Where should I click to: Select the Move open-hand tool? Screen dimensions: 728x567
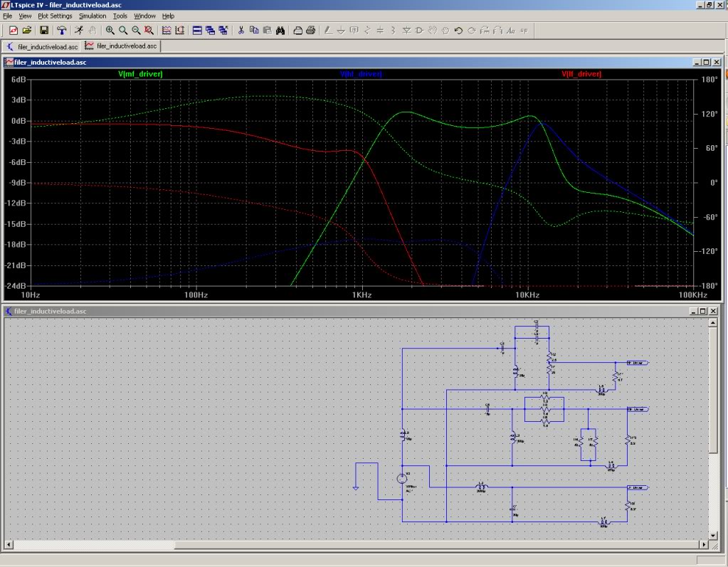pyautogui.click(x=432, y=31)
